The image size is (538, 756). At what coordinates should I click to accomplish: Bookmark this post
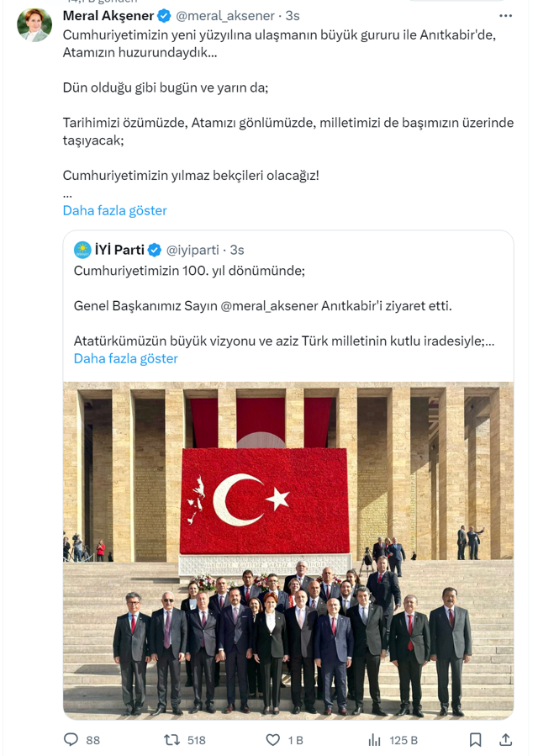pyautogui.click(x=476, y=739)
